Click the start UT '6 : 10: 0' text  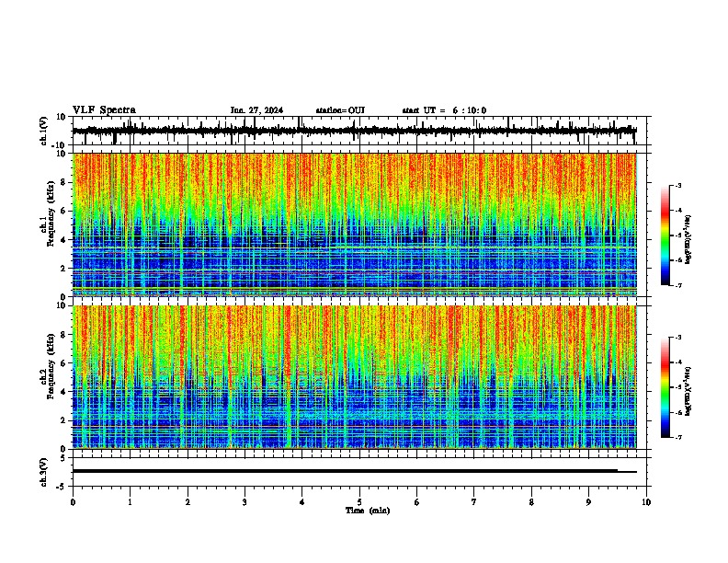tap(470, 110)
